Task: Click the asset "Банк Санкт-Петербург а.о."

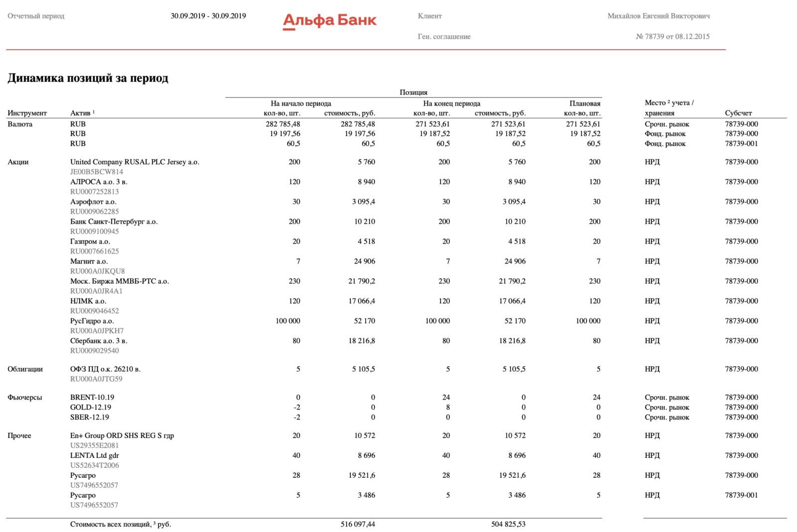Action: 114,222
